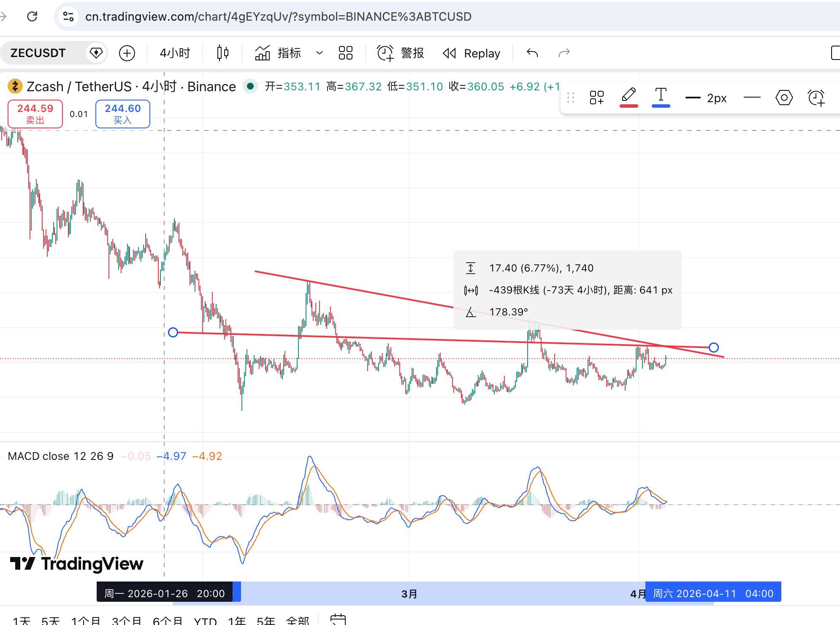Click the 244.60 买入 buy button
Screen dimensions: 840x625
(122, 114)
